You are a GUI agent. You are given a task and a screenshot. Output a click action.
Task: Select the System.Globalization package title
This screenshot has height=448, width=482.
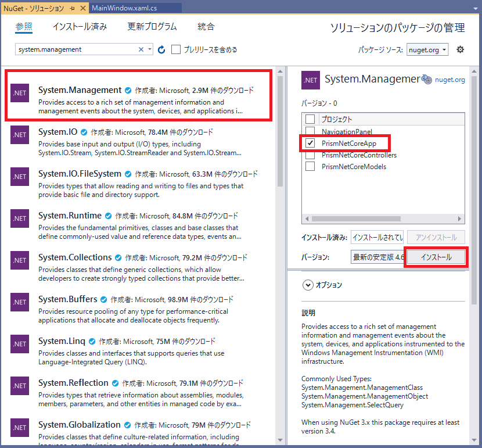tap(80, 425)
